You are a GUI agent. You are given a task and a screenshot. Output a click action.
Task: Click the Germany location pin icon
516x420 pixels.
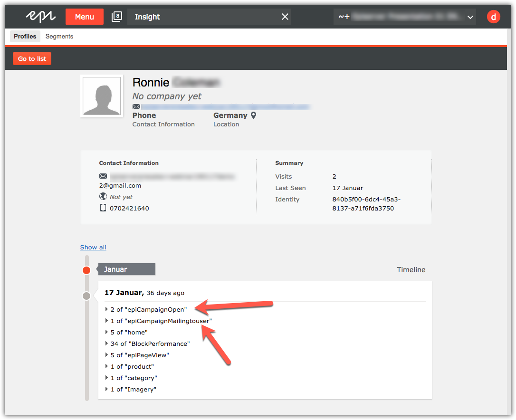click(x=254, y=115)
